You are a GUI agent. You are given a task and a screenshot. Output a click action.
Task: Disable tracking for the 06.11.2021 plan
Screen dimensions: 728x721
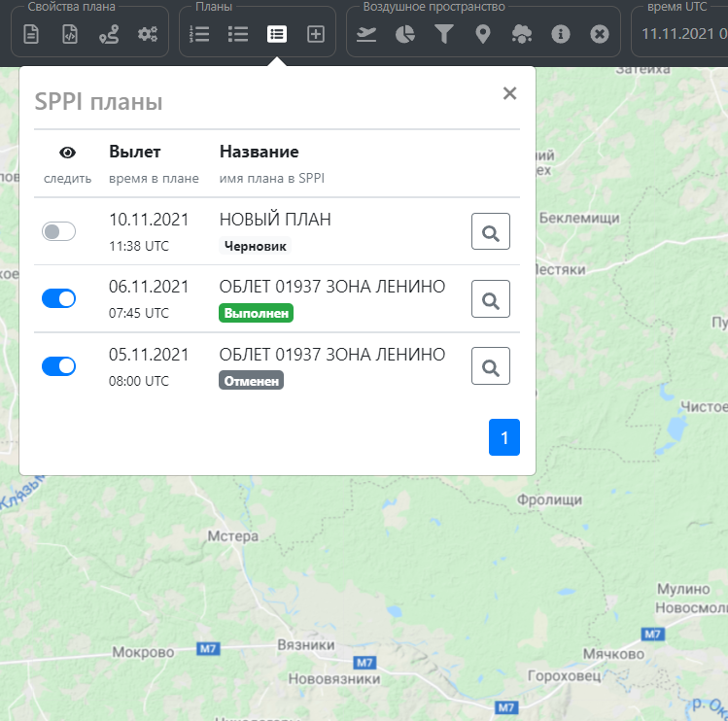(58, 299)
